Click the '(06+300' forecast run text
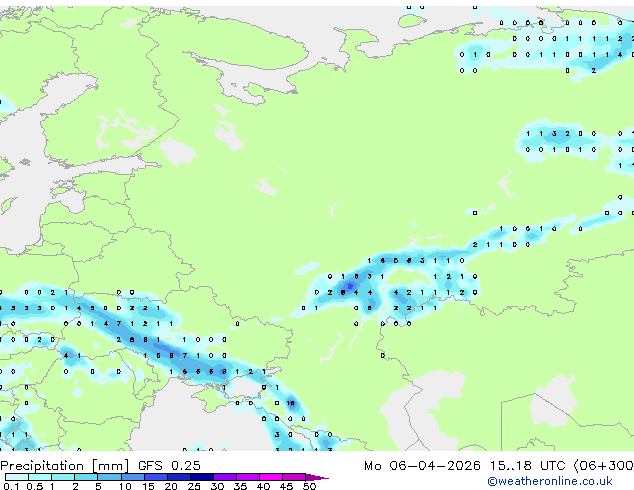This screenshot has height=490, width=634. click(x=604, y=466)
